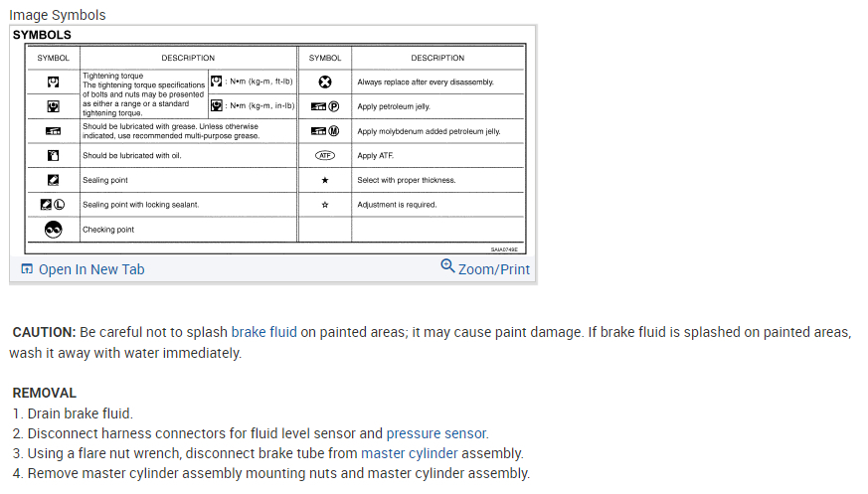This screenshot has width=868, height=494.
Task: Click the grease lubrication symbol
Action: point(54,131)
